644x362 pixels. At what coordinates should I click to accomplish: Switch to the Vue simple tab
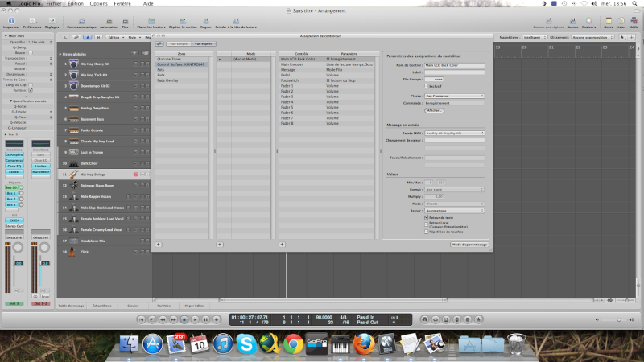click(179, 43)
